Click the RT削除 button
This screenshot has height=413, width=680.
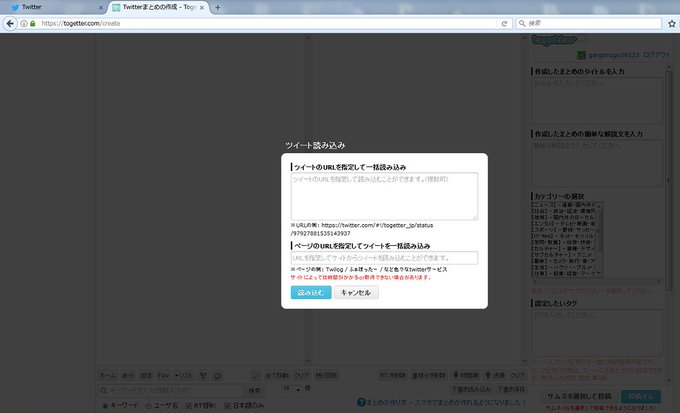tap(393, 375)
